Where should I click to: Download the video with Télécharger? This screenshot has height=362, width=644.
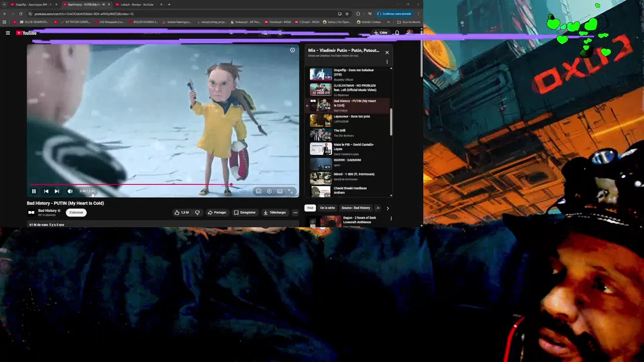(x=275, y=212)
